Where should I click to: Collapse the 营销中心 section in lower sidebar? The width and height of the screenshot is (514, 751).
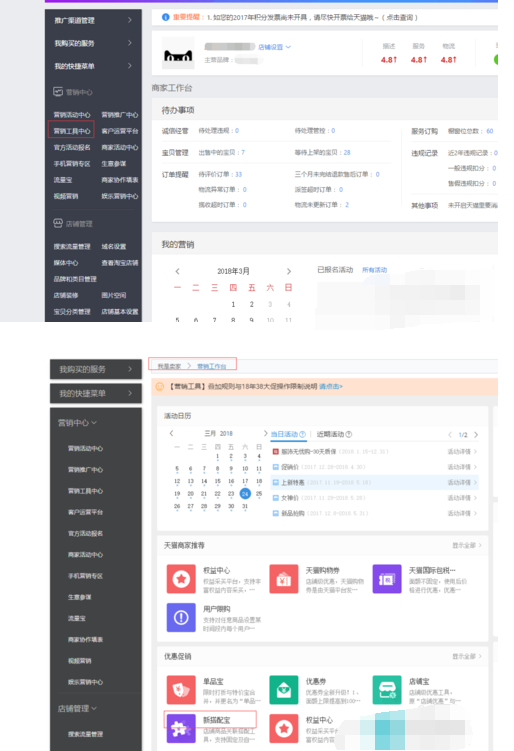[77, 422]
